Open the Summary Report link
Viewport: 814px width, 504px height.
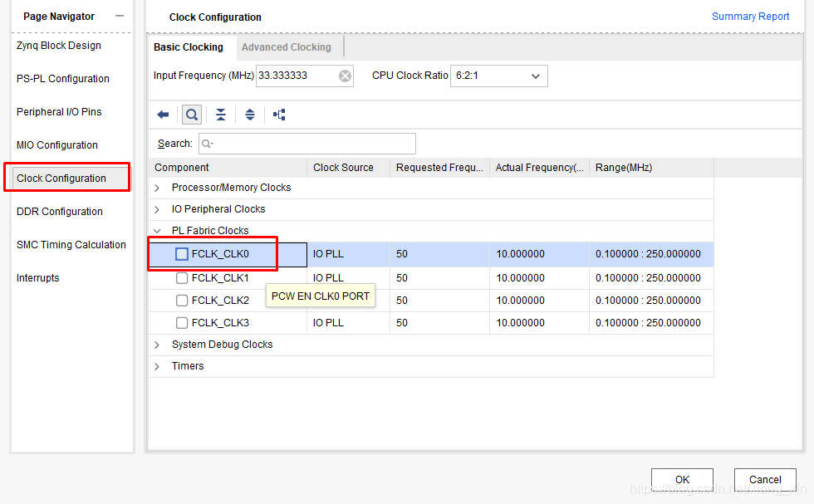click(x=750, y=17)
